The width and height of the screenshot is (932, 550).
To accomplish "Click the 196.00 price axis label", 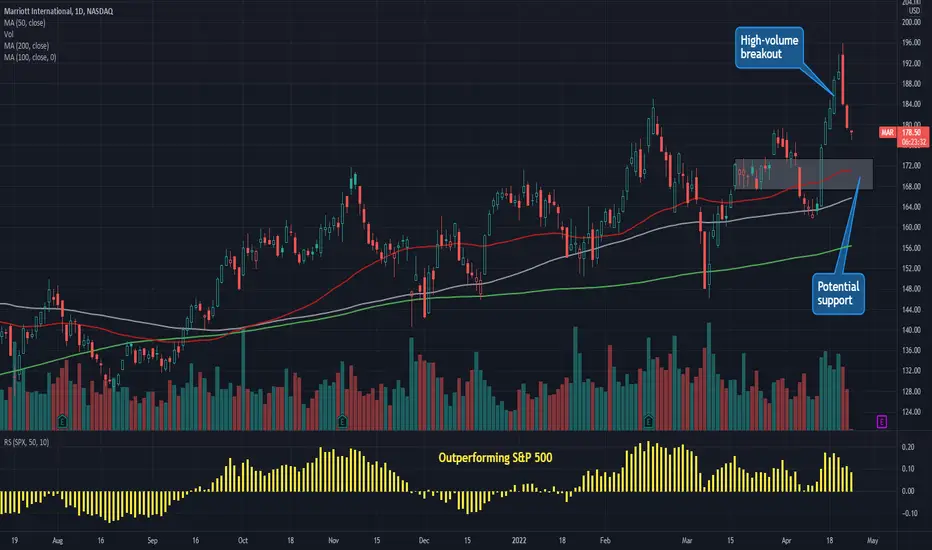I will tap(911, 43).
